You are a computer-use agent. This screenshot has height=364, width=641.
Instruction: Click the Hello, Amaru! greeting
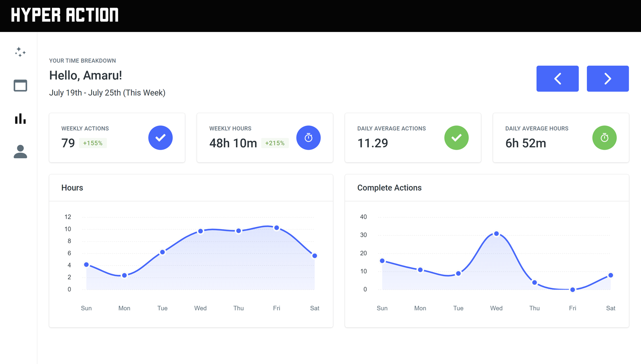click(86, 75)
